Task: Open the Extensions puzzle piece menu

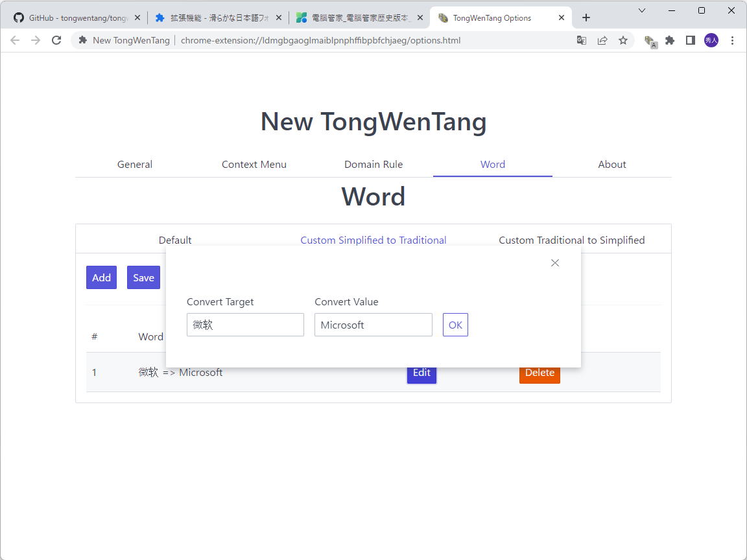Action: (x=670, y=40)
